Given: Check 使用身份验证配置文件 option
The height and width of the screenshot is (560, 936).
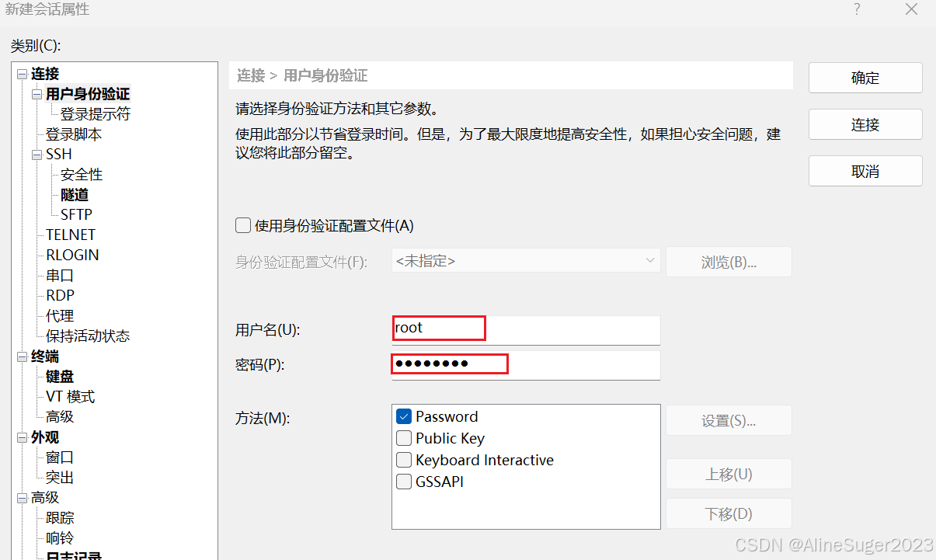Looking at the screenshot, I should click(x=243, y=224).
